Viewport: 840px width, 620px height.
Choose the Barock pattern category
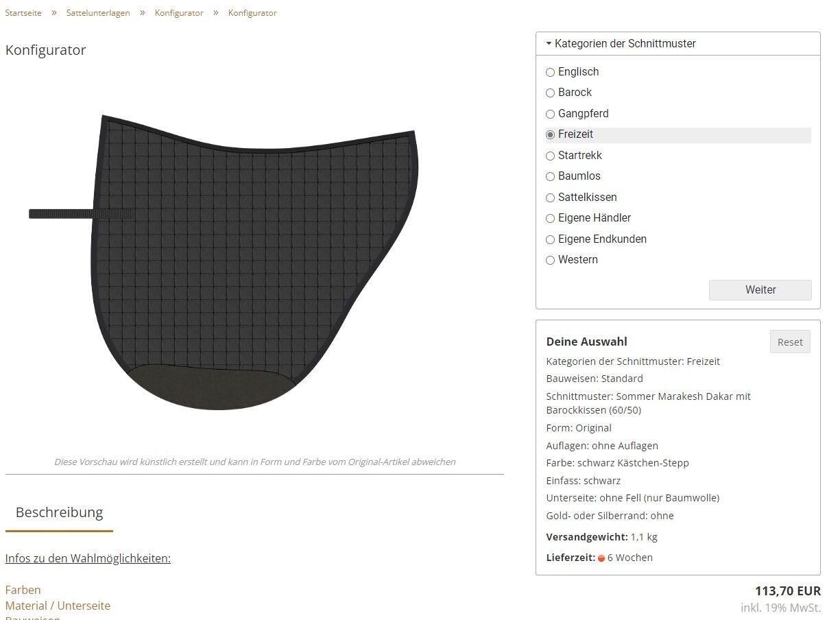(550, 93)
